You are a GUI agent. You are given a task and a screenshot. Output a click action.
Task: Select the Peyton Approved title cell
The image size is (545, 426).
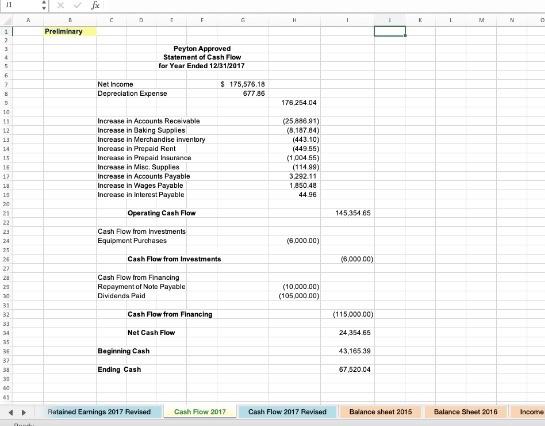click(202, 49)
